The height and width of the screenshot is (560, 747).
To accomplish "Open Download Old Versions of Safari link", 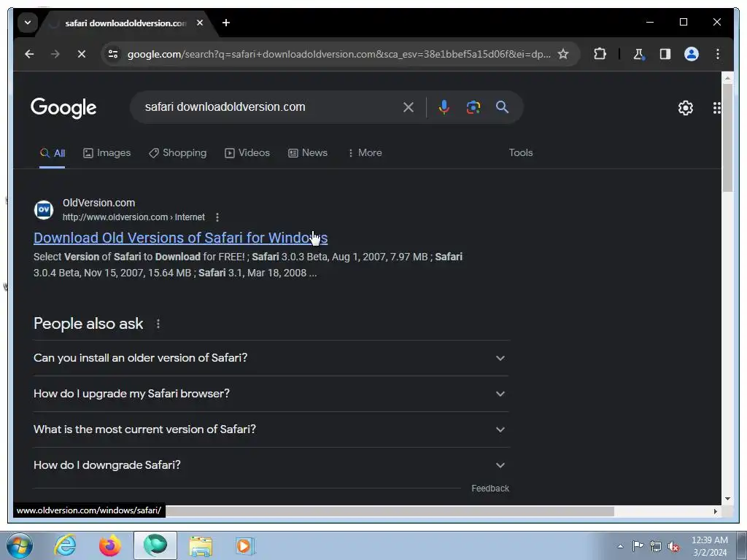I will (181, 238).
